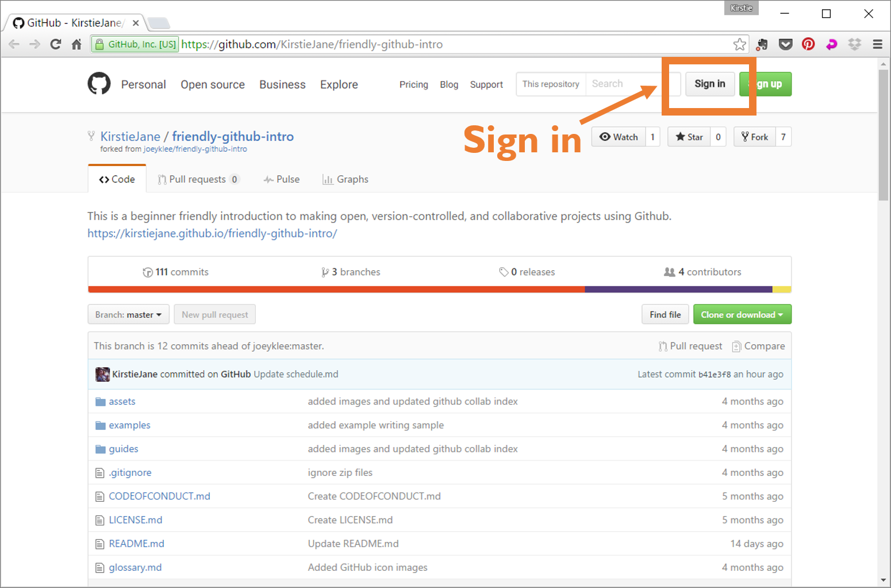Screen dimensions: 891x588
Task: Switch to the Pulse tab
Action: tap(282, 179)
